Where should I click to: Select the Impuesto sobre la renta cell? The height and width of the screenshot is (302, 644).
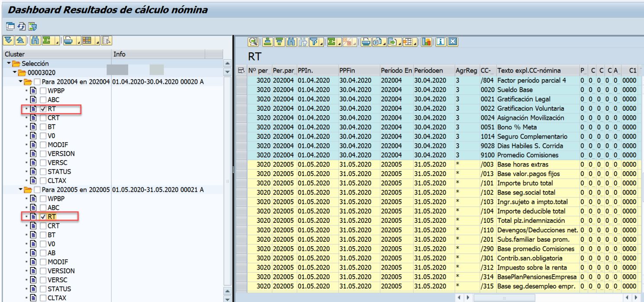point(537,267)
